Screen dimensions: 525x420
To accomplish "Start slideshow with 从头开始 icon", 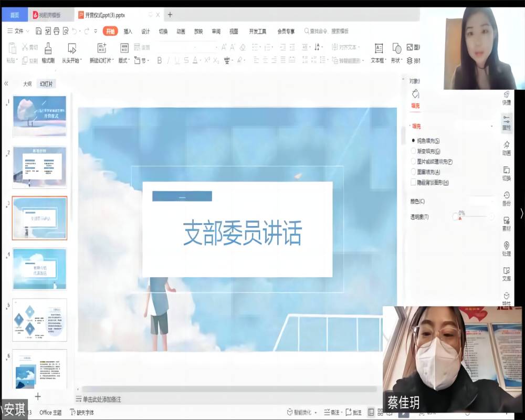I will (x=72, y=49).
